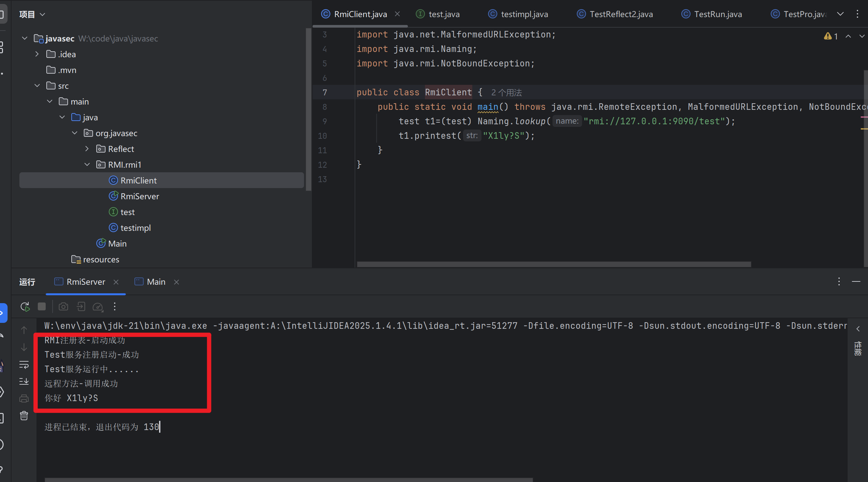This screenshot has height=482, width=868.
Task: Click editor horizontal scrollbar
Action: point(553,264)
